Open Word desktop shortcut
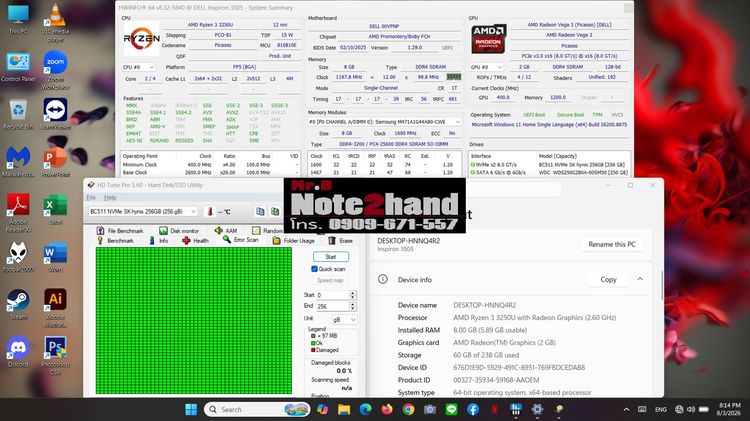The width and height of the screenshot is (750, 421). tap(55, 257)
